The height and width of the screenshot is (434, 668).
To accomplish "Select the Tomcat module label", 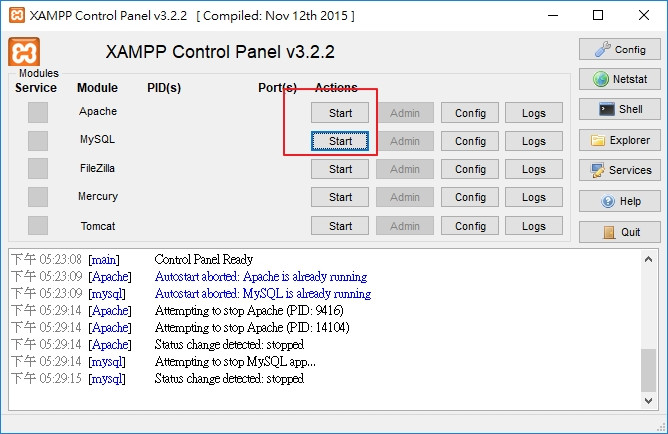I will pyautogui.click(x=98, y=226).
